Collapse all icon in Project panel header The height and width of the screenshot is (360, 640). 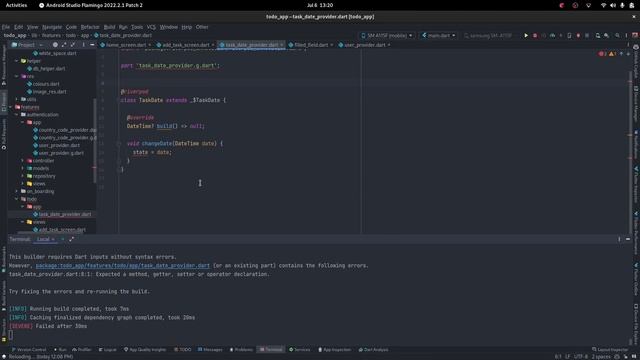(x=73, y=45)
